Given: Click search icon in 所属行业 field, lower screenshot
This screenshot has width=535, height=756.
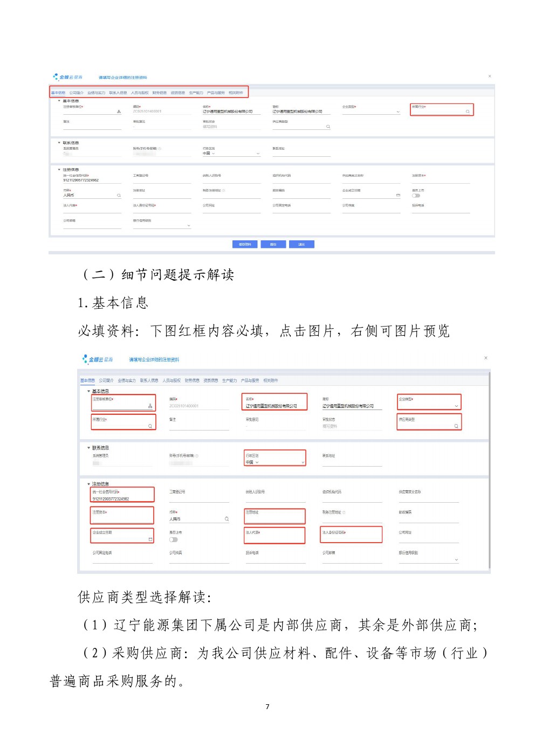Looking at the screenshot, I should (150, 426).
